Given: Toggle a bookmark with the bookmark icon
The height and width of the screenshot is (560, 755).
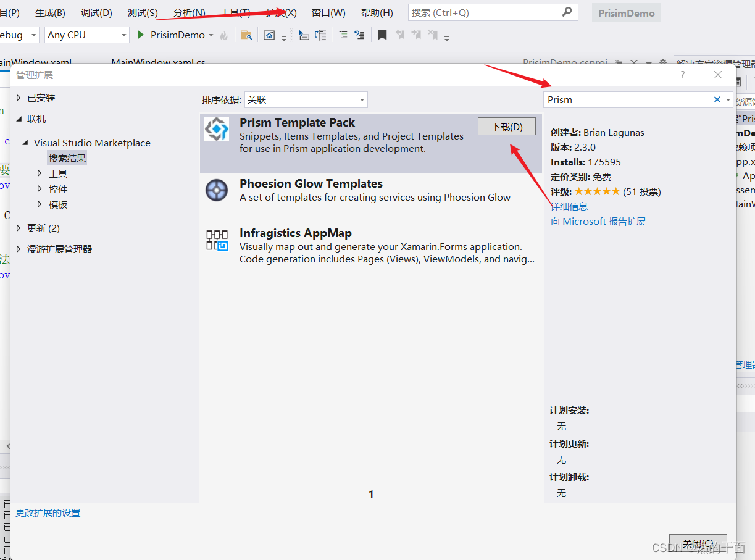Looking at the screenshot, I should [382, 35].
